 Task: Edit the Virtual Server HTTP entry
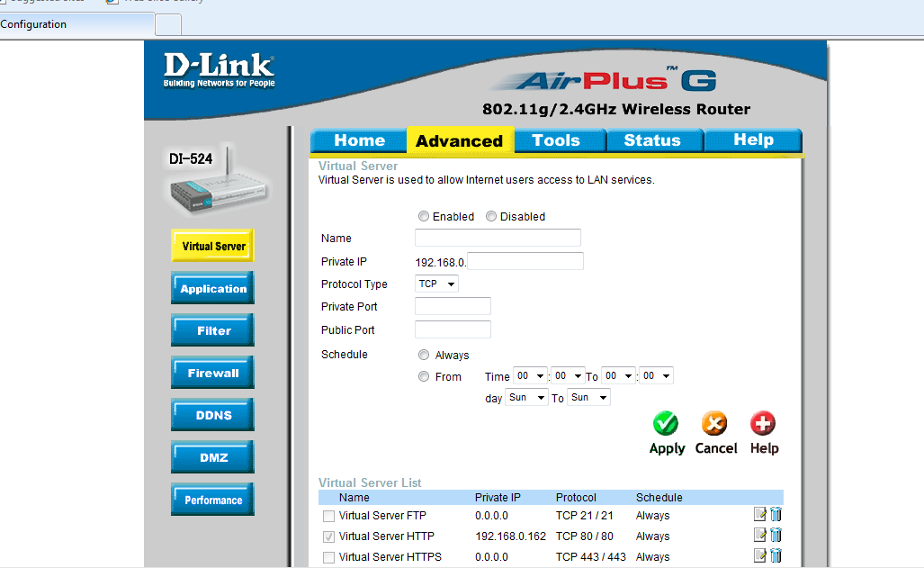pyautogui.click(x=759, y=535)
